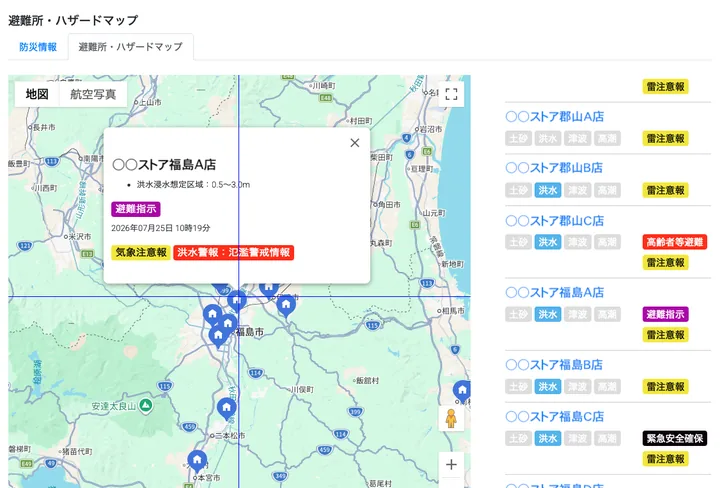Pick up the Street View pegman

pyautogui.click(x=451, y=418)
